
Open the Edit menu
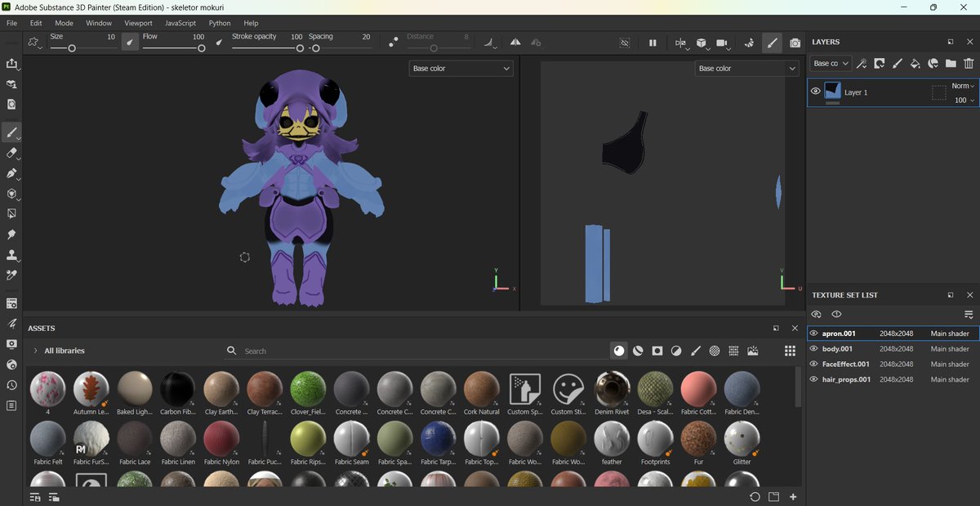pos(36,23)
